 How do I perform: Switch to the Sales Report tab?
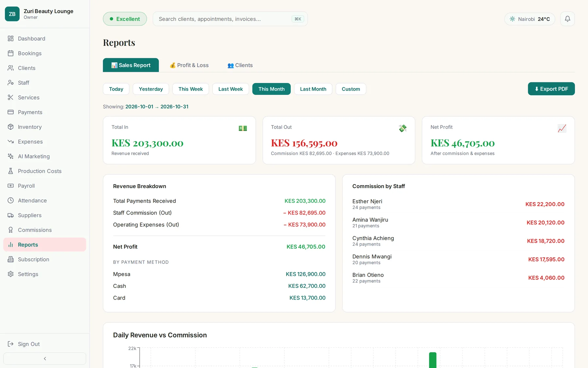click(131, 65)
